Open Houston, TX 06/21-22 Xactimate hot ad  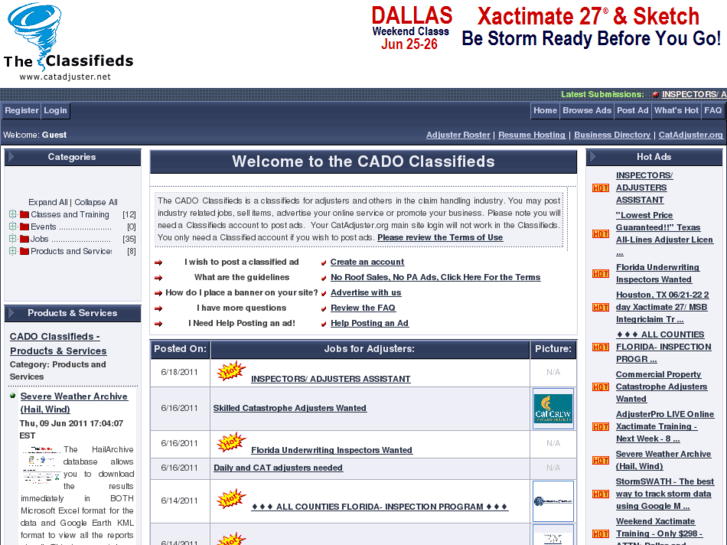tap(662, 307)
